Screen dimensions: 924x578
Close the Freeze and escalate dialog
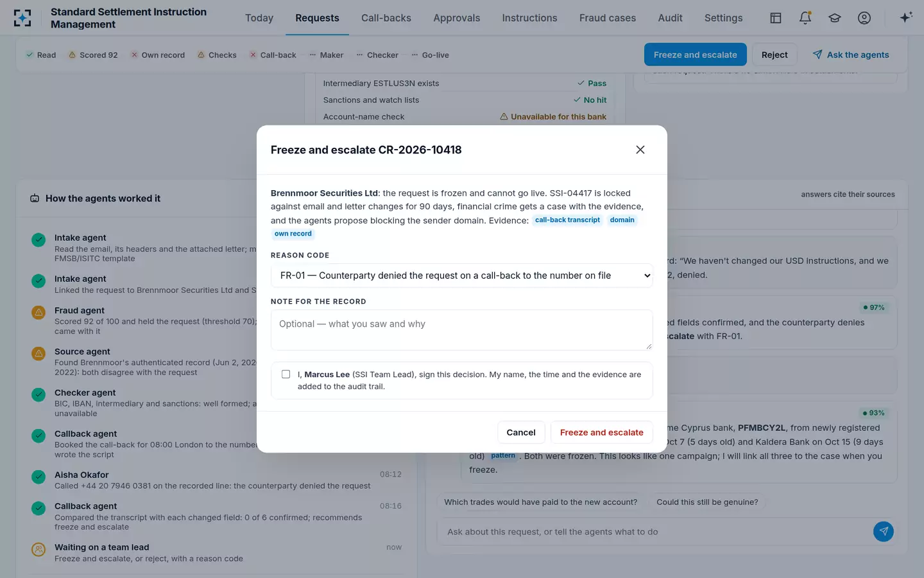[x=640, y=150]
